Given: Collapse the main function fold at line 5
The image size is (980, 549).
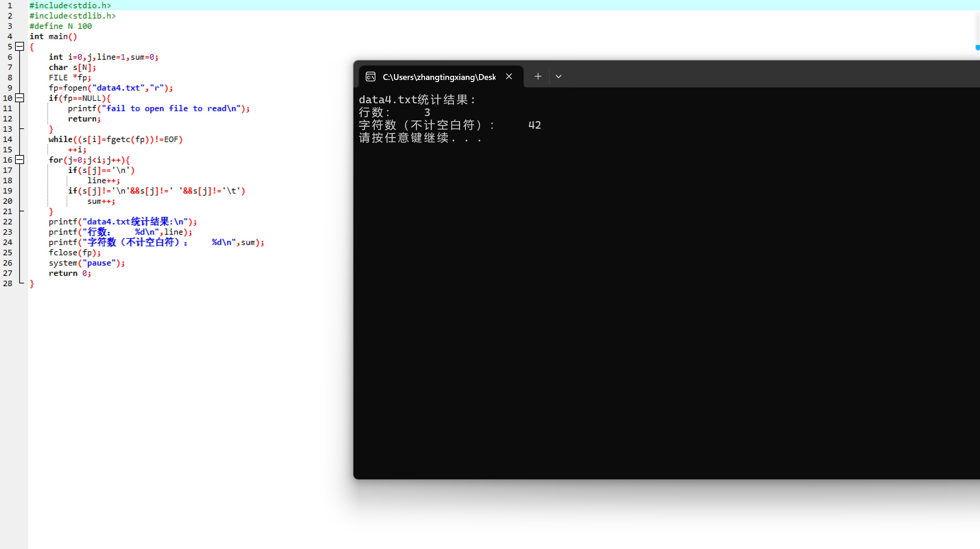Looking at the screenshot, I should tap(20, 47).
